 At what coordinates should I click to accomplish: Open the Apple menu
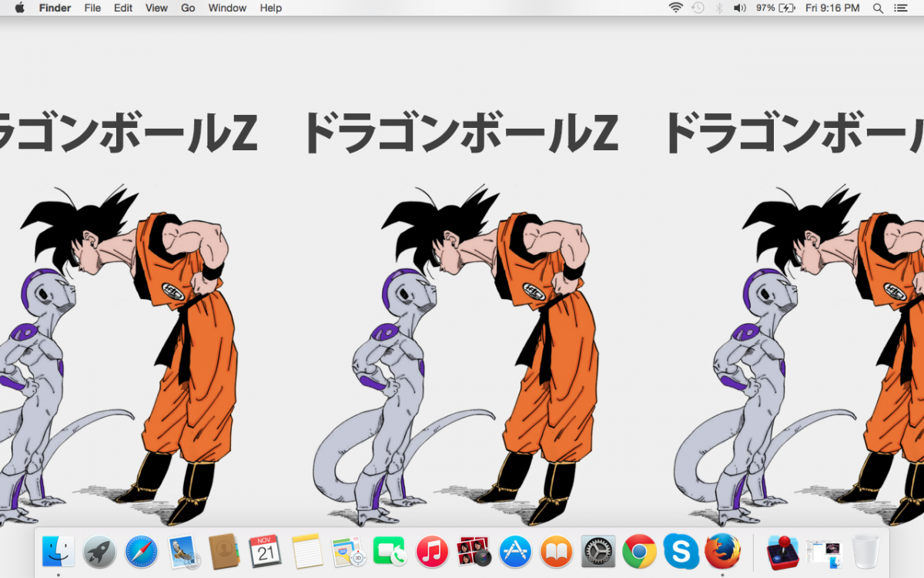click(19, 8)
